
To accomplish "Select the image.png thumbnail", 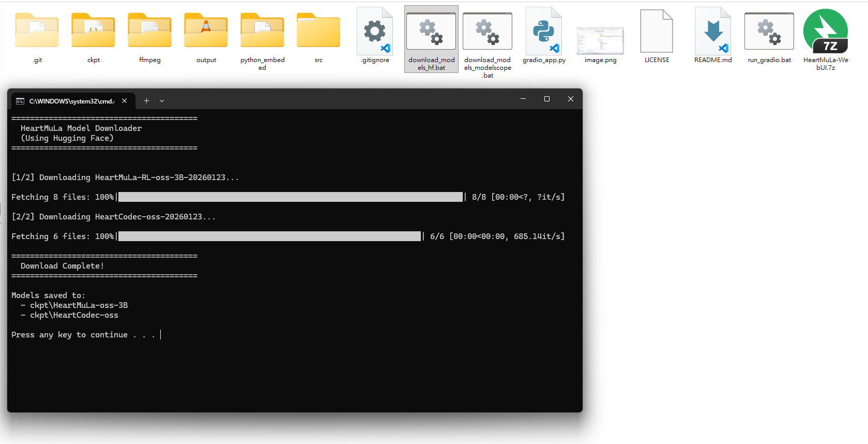I will (x=600, y=41).
